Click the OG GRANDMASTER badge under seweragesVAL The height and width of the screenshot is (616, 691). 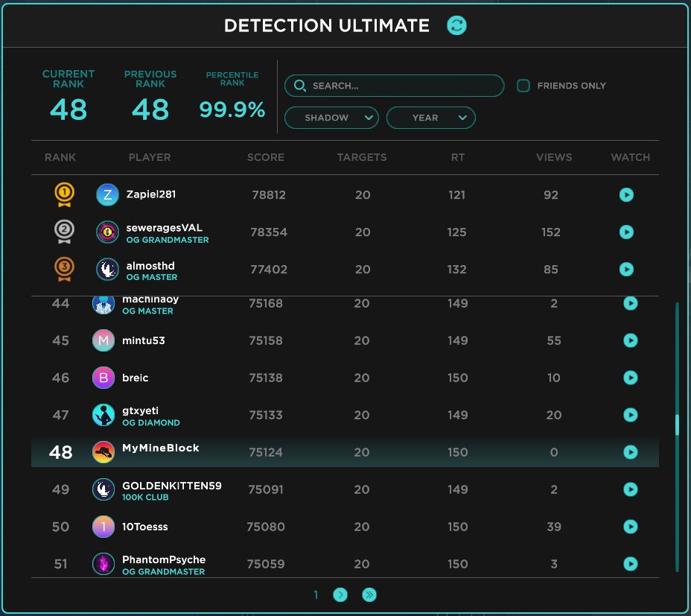[168, 240]
